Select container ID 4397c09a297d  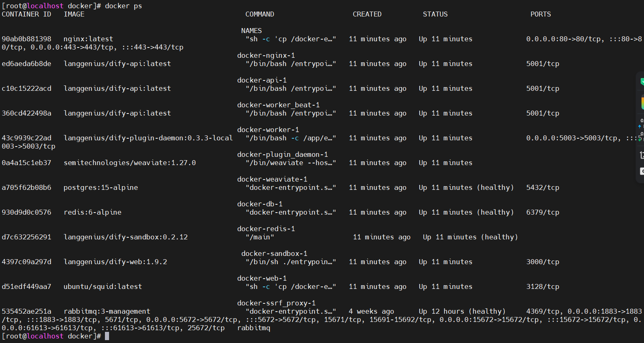click(x=26, y=262)
